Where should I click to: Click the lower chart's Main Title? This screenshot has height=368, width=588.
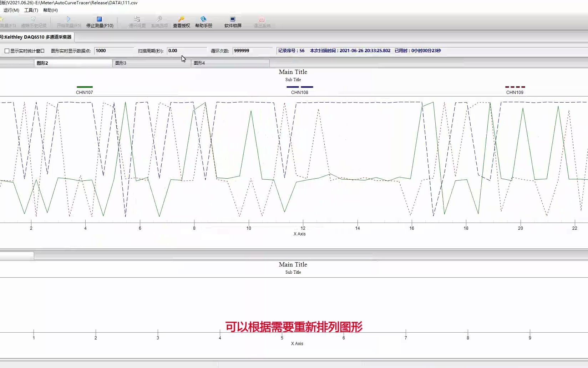[293, 264]
